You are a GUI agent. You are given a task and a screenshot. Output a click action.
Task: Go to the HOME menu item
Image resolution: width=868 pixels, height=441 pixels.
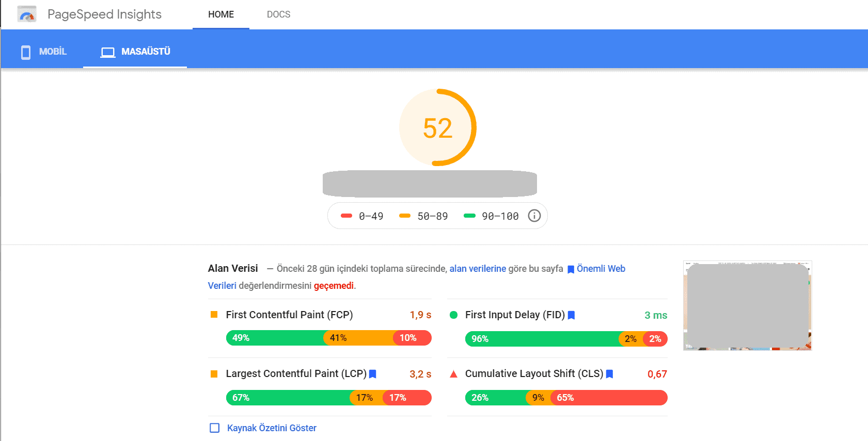(221, 14)
